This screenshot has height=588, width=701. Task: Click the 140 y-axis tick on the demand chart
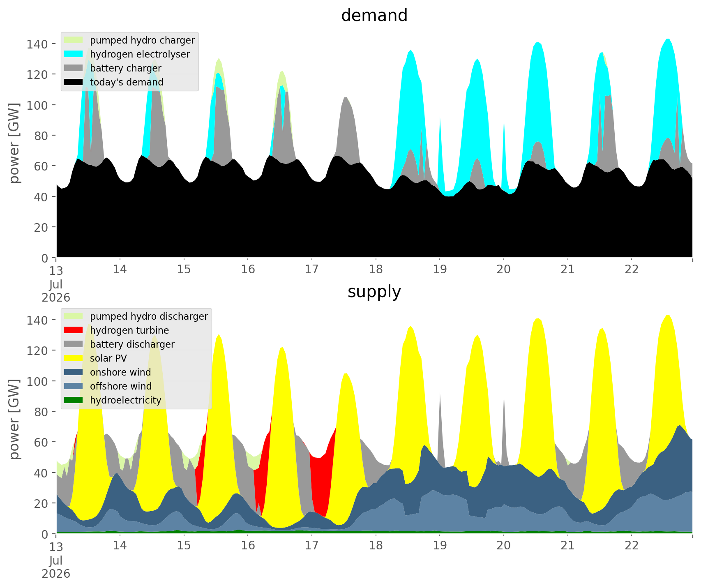point(38,44)
